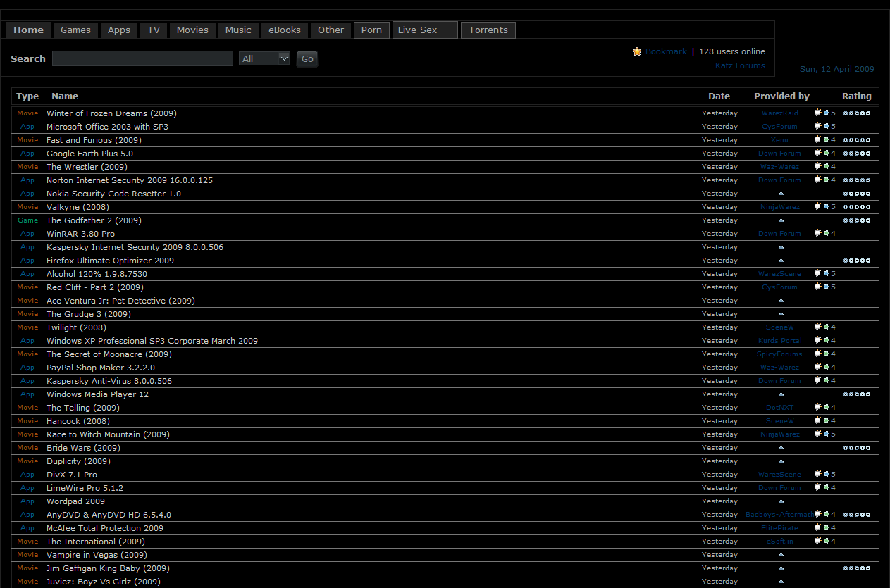Click the small arrow icon in The Godfather 2 row
The width and height of the screenshot is (890, 588).
click(x=781, y=220)
